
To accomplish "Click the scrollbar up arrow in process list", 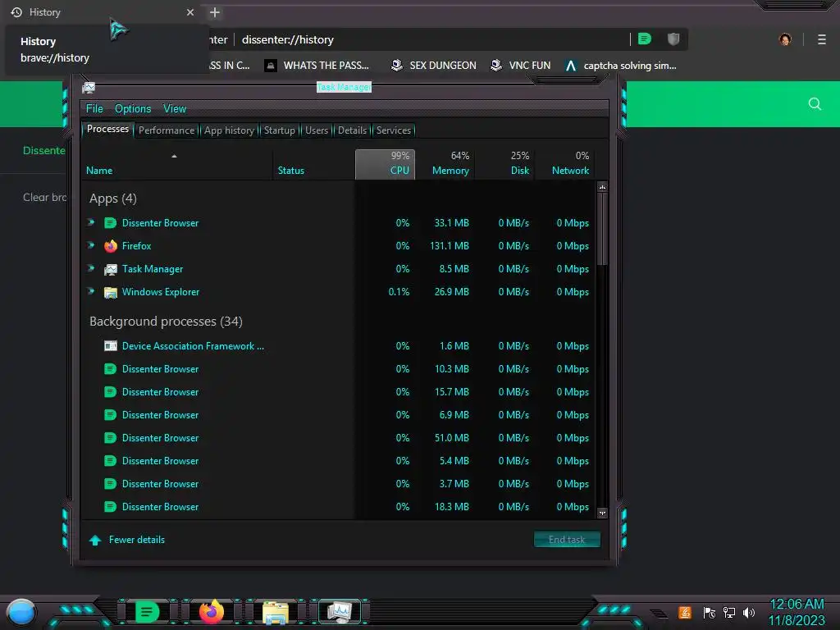I will tap(602, 187).
